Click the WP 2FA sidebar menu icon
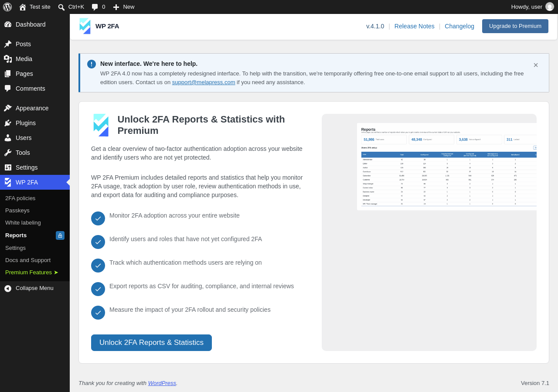This screenshot has height=392, width=558. pos(8,182)
